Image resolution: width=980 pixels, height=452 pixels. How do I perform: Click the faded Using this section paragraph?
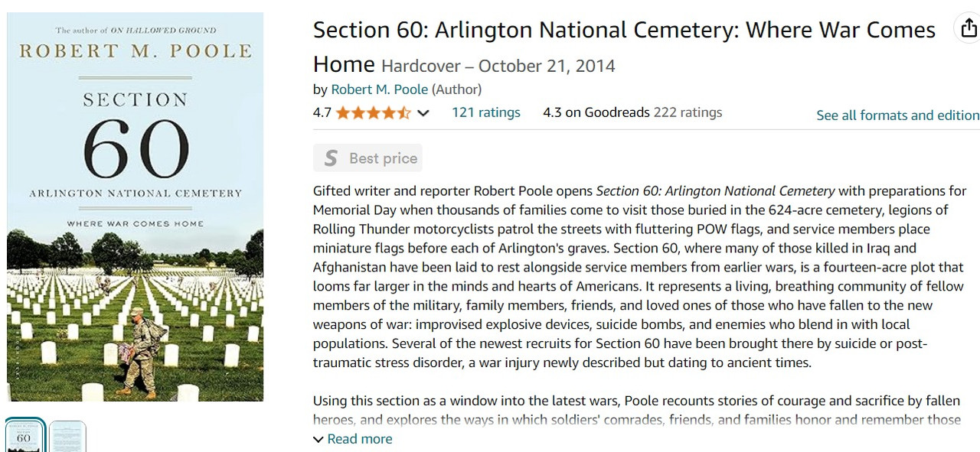[637, 410]
